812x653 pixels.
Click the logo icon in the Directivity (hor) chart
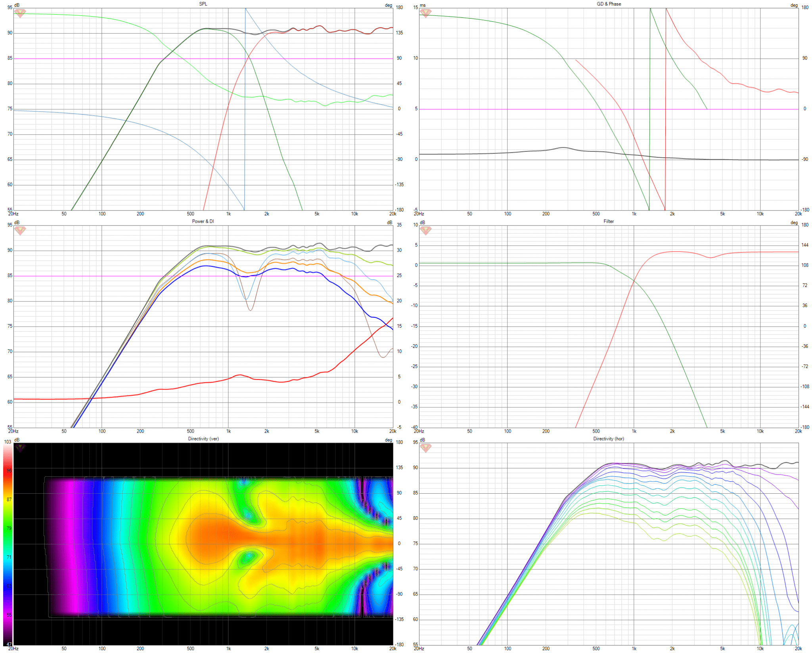[425, 448]
